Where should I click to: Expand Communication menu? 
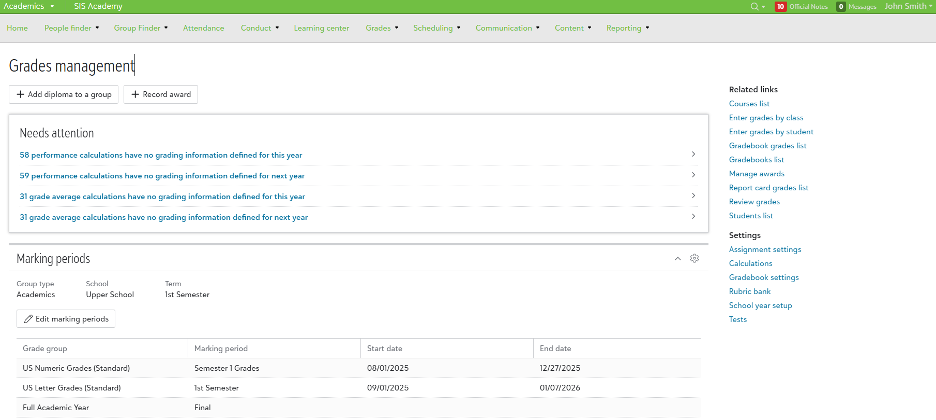(507, 28)
